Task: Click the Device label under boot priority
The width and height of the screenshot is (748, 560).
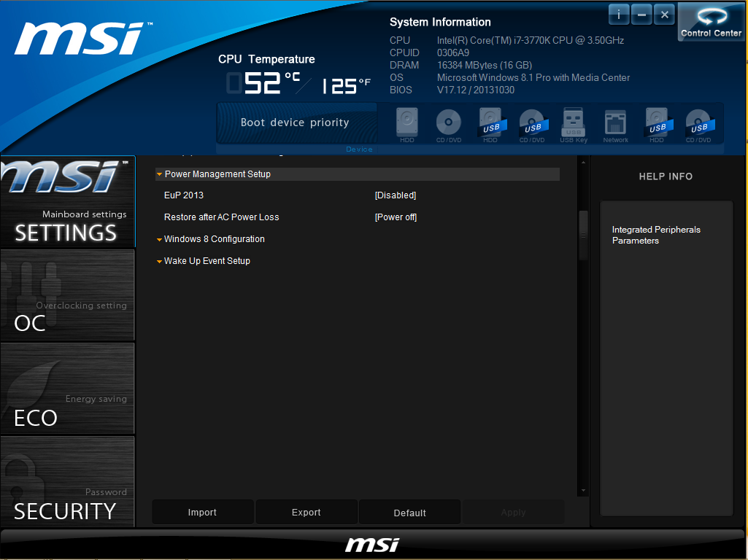Action: pyautogui.click(x=359, y=149)
